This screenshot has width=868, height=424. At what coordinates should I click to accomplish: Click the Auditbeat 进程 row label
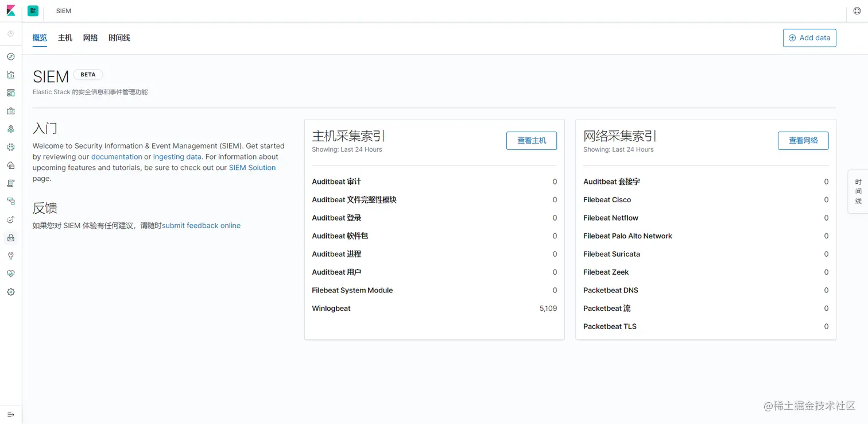tap(336, 255)
